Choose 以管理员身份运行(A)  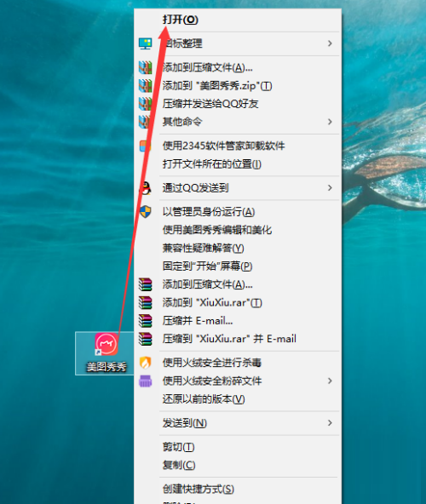point(209,212)
